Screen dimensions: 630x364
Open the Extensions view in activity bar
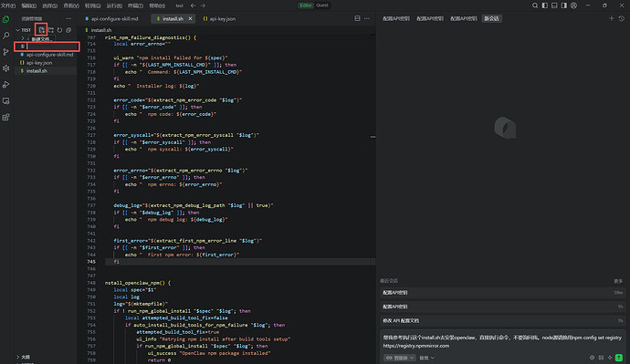pos(6,117)
